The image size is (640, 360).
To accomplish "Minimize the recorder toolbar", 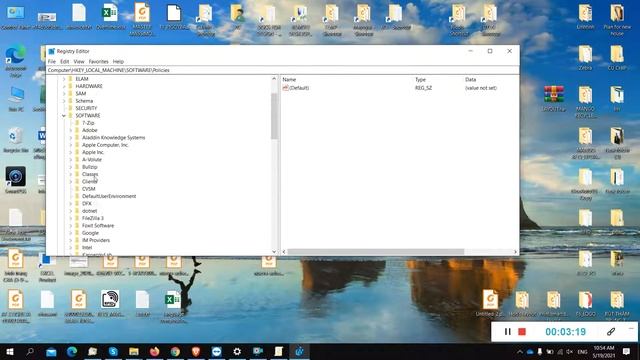I will click(631, 329).
